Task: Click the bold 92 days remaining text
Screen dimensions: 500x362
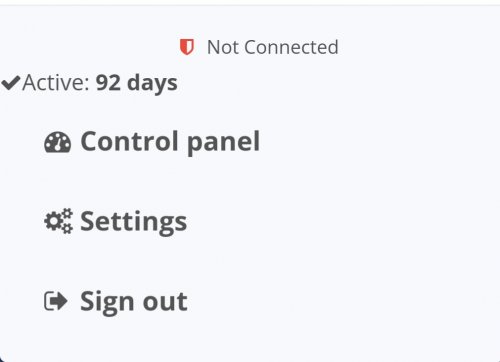Action: [136, 83]
